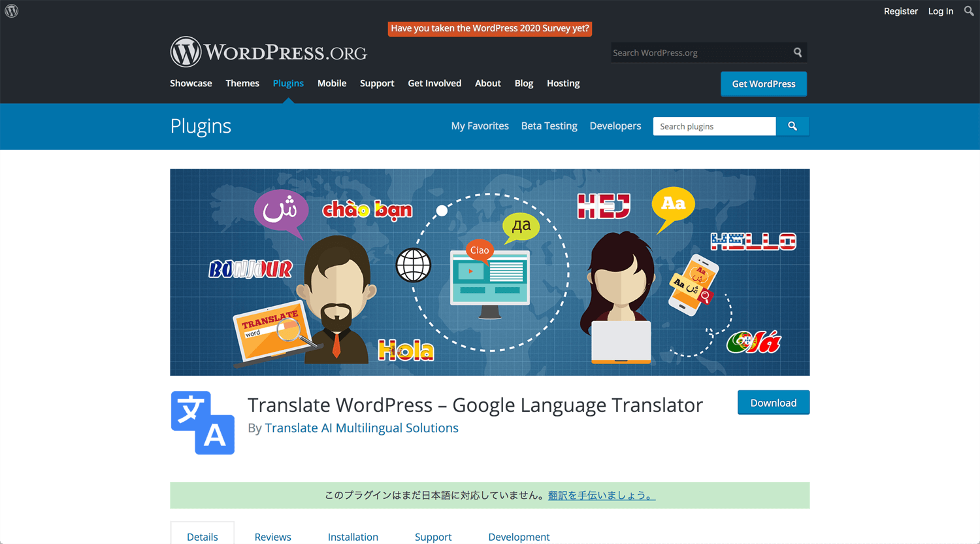Select the Plugins menu item

(288, 83)
